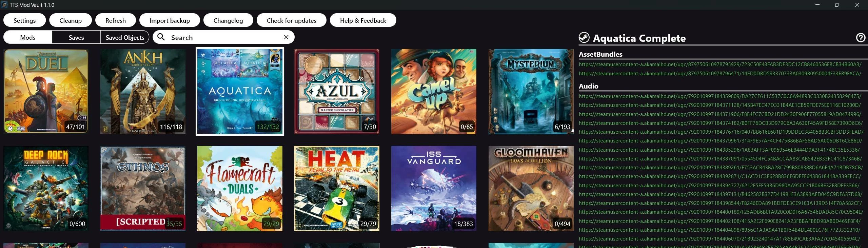This screenshot has height=248, width=868.
Task: Switch to the Saved Objects tab
Action: coord(125,37)
